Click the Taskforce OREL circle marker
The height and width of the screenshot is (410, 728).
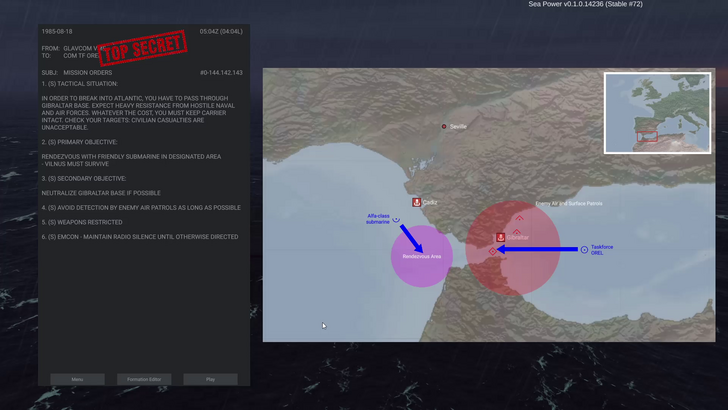[584, 249]
